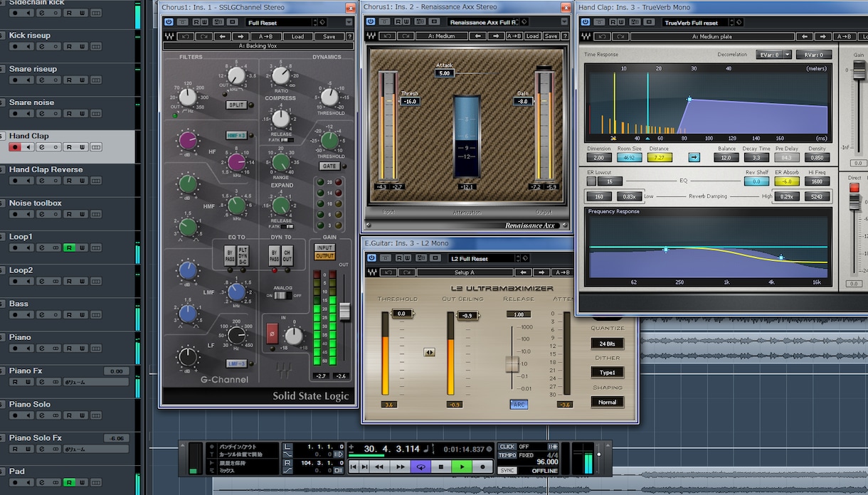Toggle the green Read automation on Loop1
868x495 pixels.
coord(69,247)
